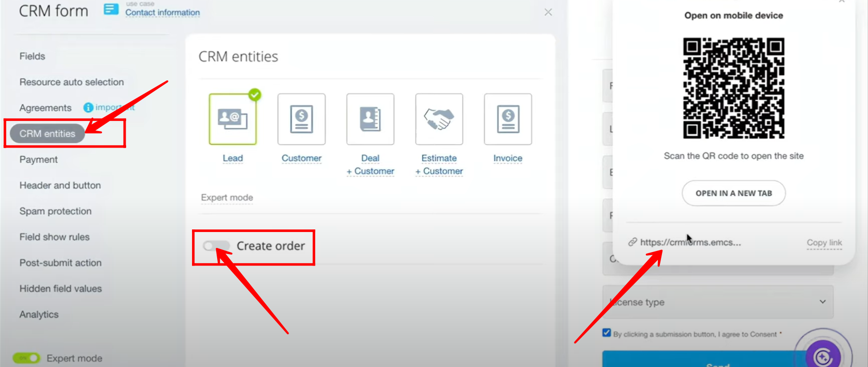Uncheck the Consent agreement checkbox

607,333
